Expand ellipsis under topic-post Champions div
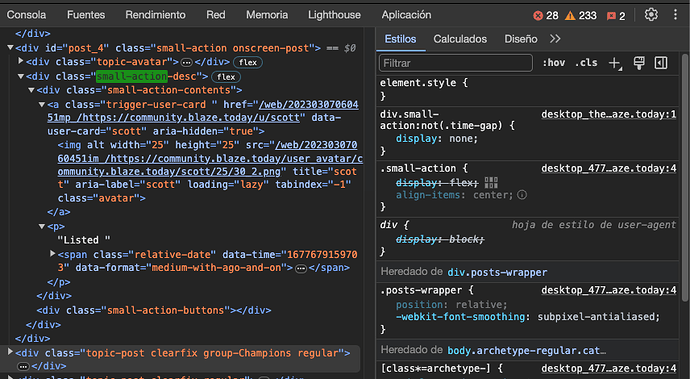 [23, 367]
